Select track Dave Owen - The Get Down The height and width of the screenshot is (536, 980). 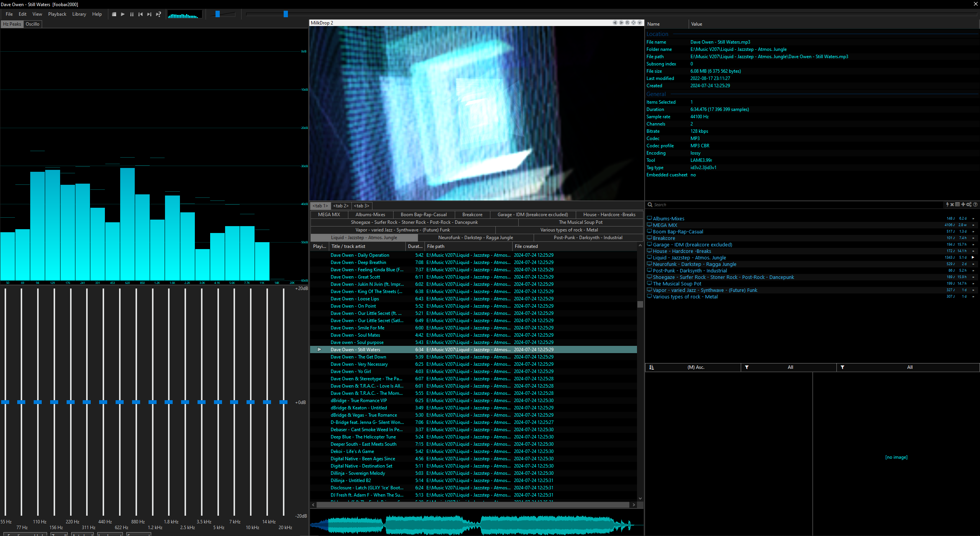pyautogui.click(x=474, y=357)
